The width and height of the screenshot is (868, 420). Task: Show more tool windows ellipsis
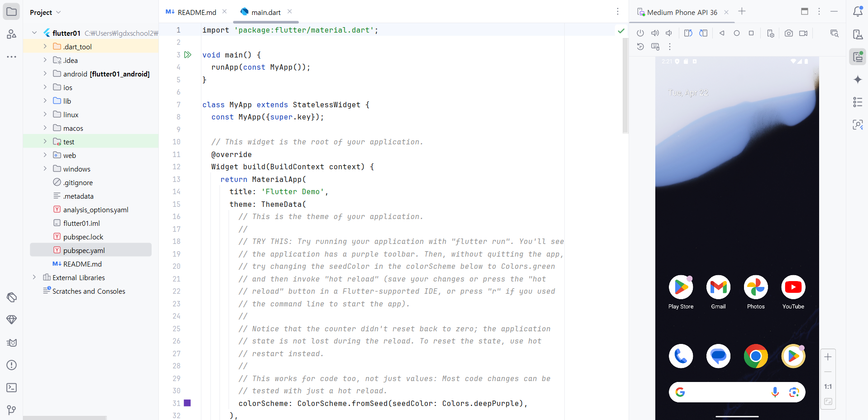(11, 57)
